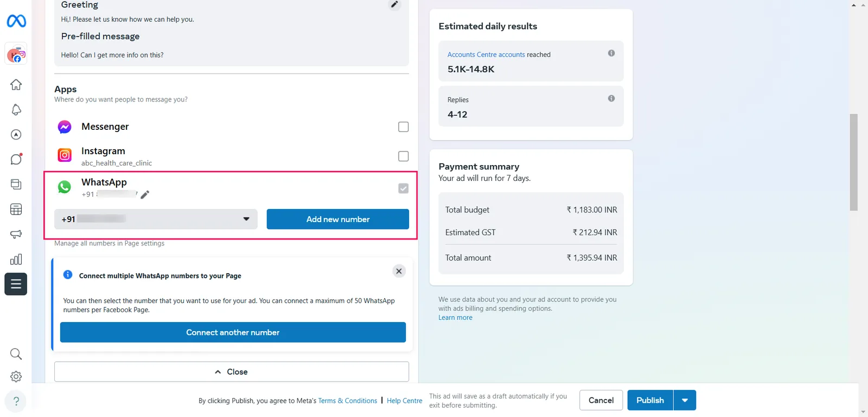868x417 pixels.
Task: Open Notifications bell in sidebar
Action: (16, 110)
